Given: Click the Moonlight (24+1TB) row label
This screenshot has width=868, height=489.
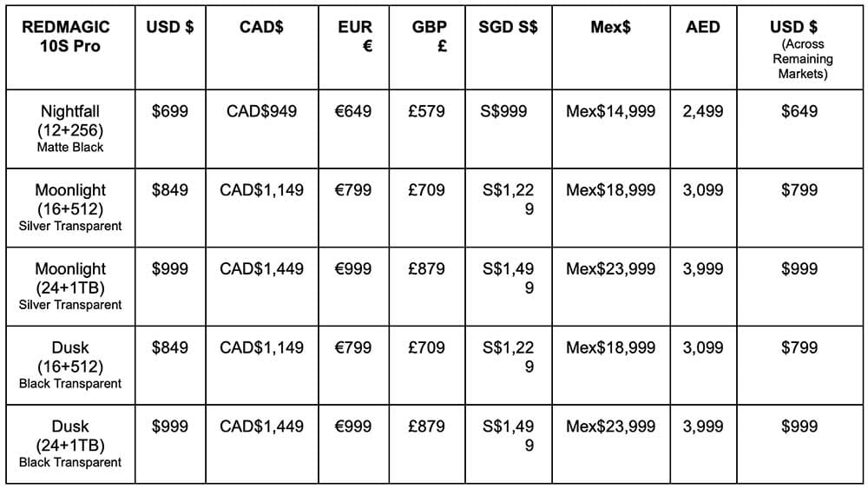Looking at the screenshot, I should pyautogui.click(x=70, y=287).
